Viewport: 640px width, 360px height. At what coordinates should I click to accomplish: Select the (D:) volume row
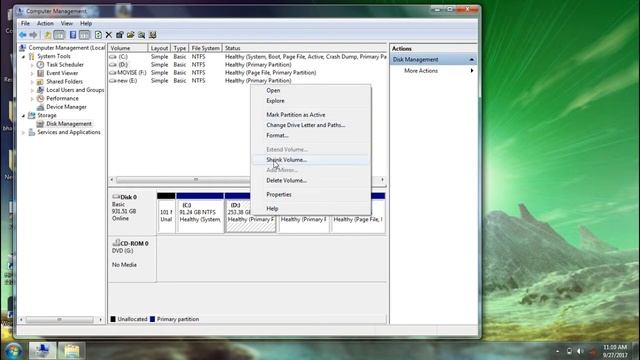pos(247,65)
